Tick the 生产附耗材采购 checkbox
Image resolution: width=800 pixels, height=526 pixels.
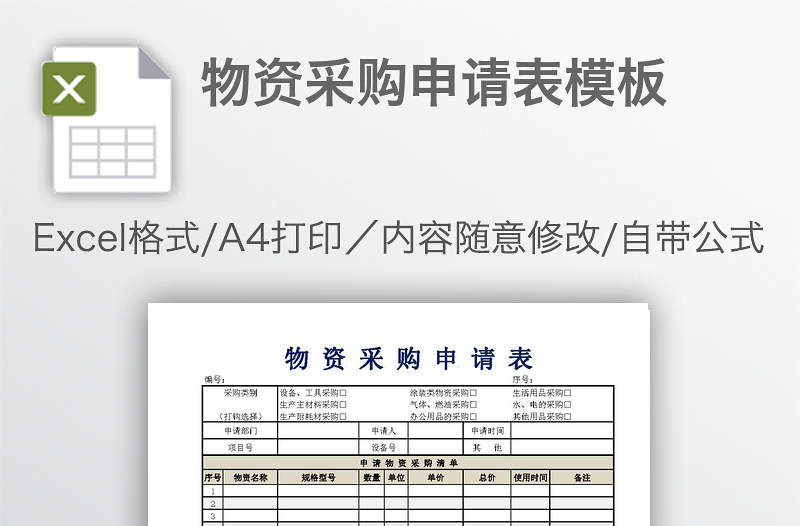[x=343, y=416]
